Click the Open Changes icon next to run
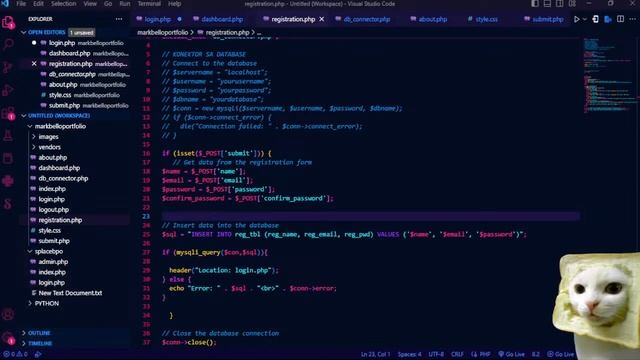This screenshot has height=360, width=640. 596,19
